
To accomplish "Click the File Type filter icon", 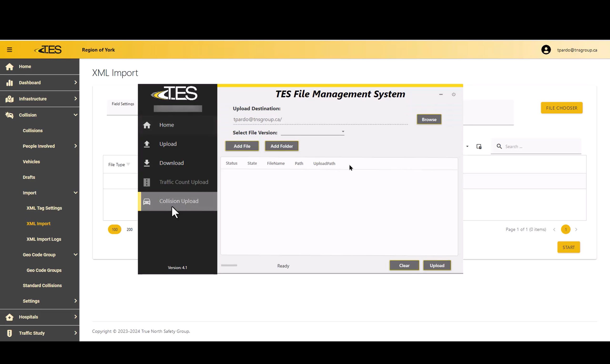I will (128, 164).
